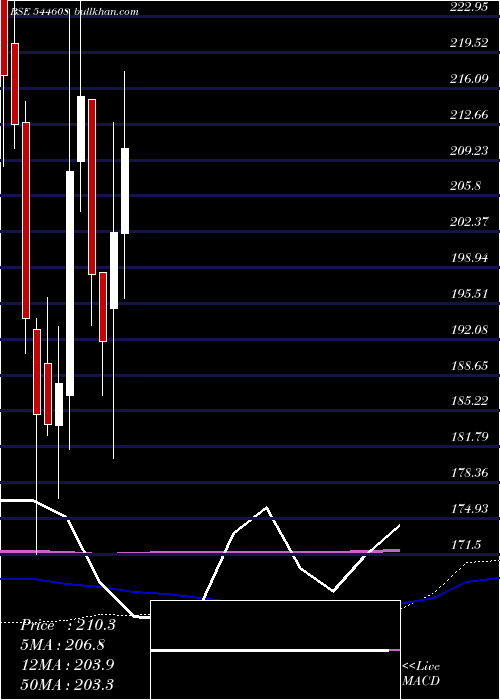Image resolution: width=500 pixels, height=700 pixels.
Task: Click the 202.37 price axis label
Action: pos(469,221)
